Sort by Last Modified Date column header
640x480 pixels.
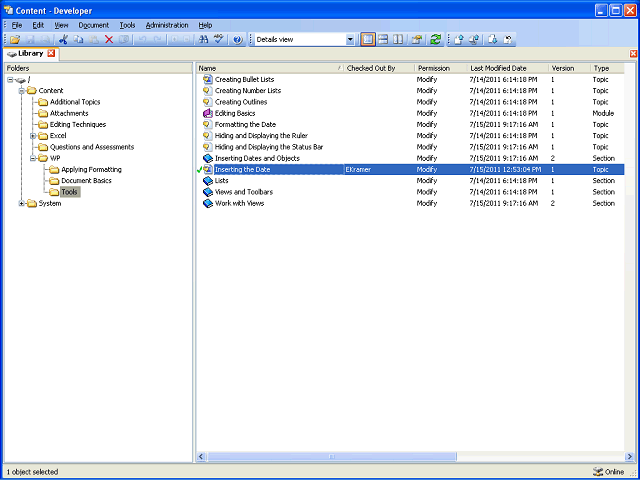pyautogui.click(x=508, y=68)
